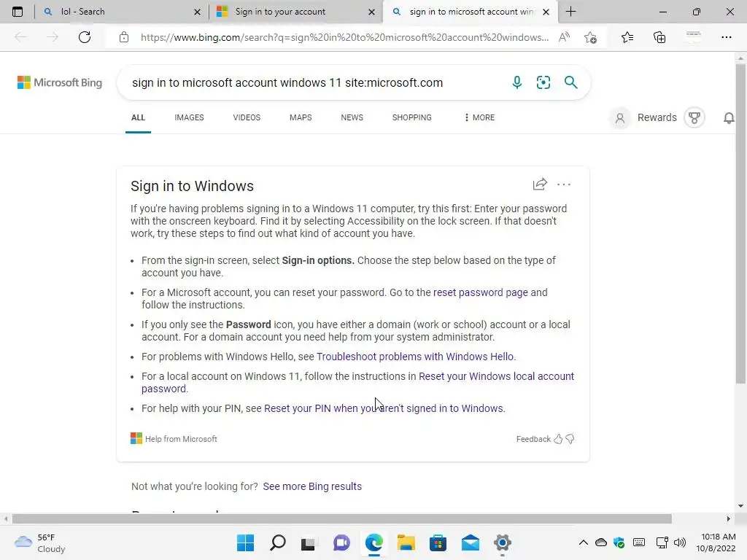Submit search with magnifier icon
Viewport: 747px width, 560px height.
point(570,82)
